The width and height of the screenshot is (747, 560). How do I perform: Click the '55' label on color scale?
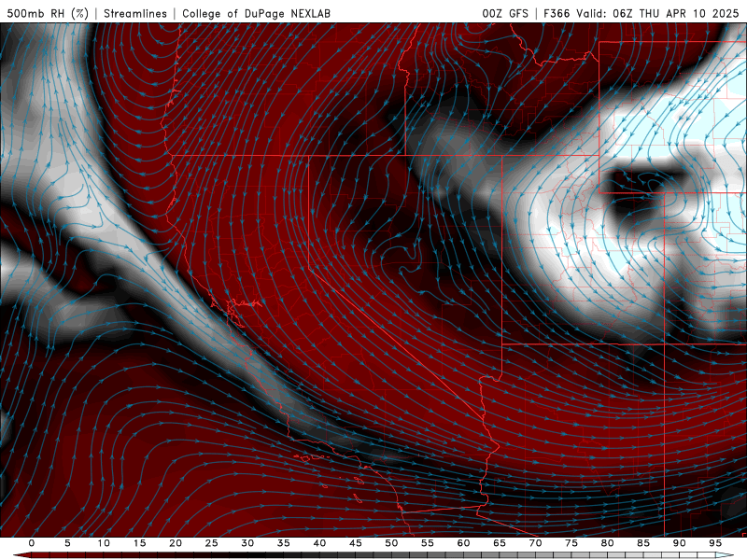click(428, 543)
